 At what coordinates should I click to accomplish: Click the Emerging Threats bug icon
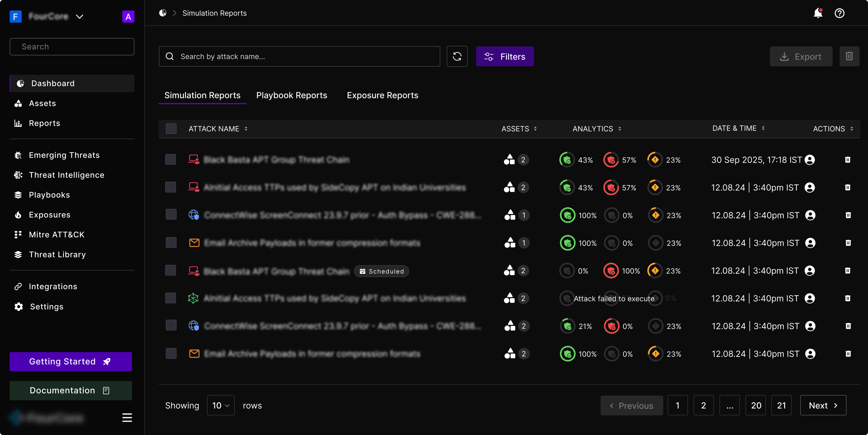18,155
